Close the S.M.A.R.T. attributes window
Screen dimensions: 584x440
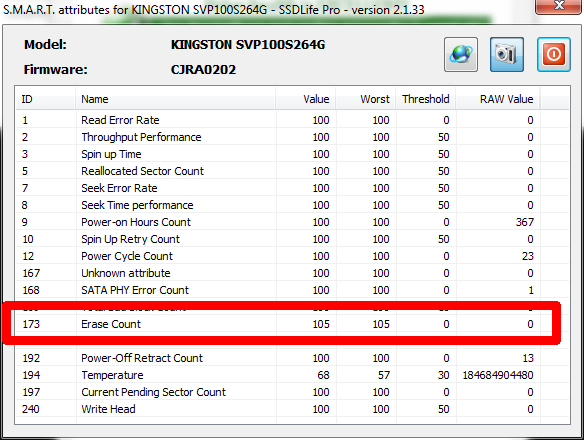tap(558, 6)
